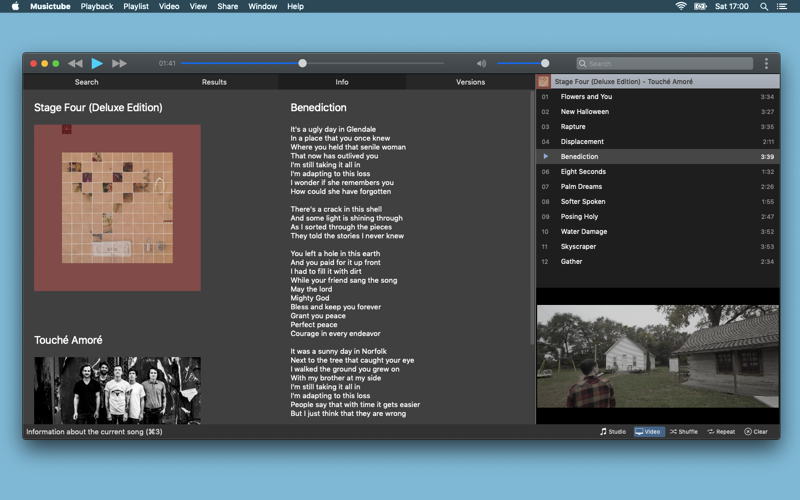Mute audio using the speaker icon
The image size is (800, 500).
481,63
